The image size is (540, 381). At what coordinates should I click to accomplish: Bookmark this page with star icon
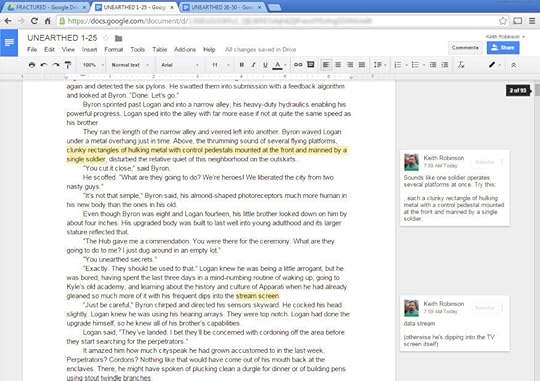pyautogui.click(x=503, y=21)
